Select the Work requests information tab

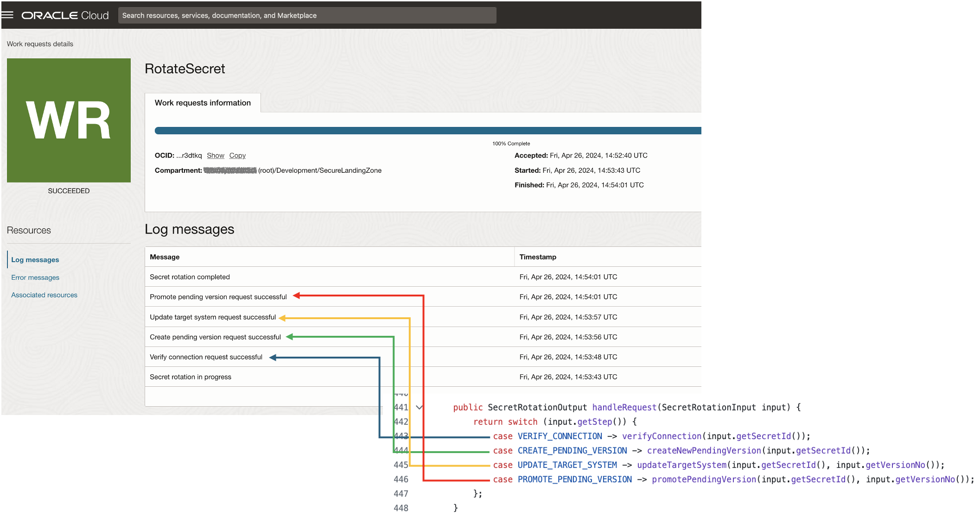click(203, 103)
